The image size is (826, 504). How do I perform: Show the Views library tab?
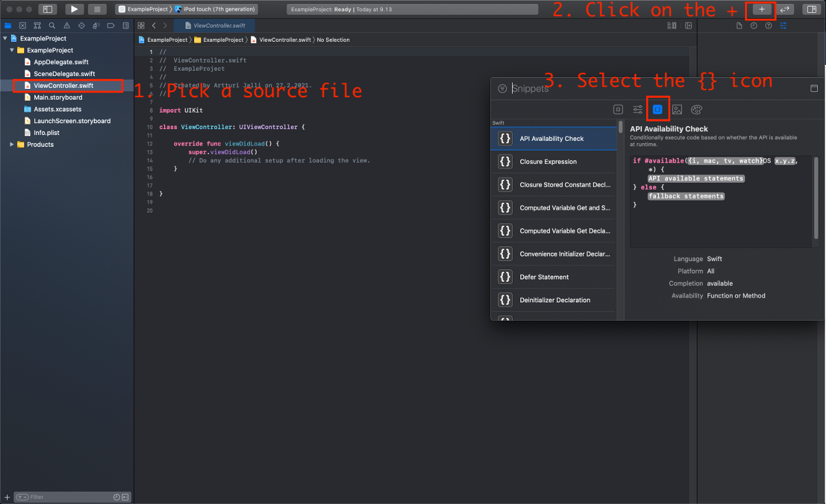tap(618, 109)
